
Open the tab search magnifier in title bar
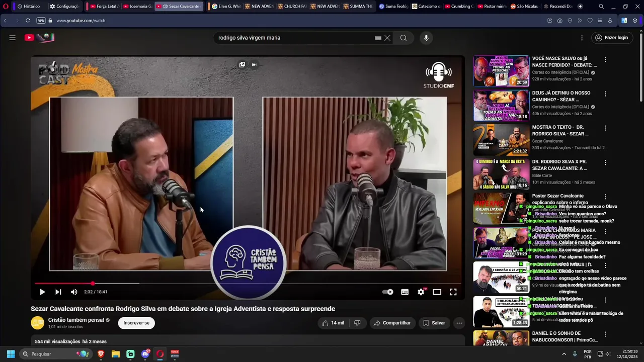click(601, 7)
